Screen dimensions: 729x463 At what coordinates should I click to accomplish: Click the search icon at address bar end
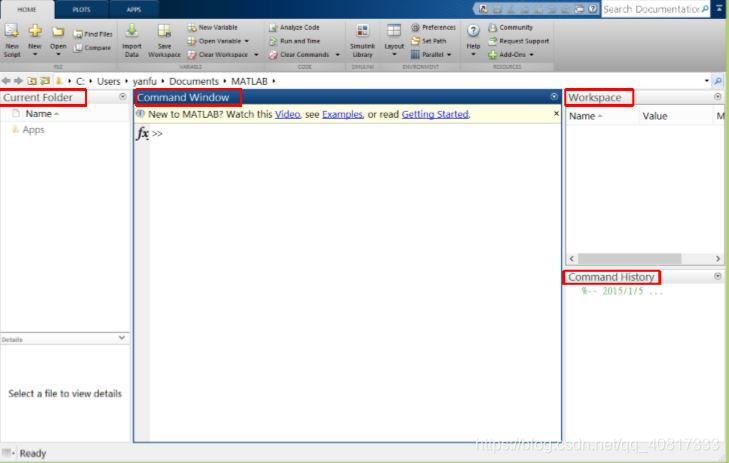tap(718, 81)
